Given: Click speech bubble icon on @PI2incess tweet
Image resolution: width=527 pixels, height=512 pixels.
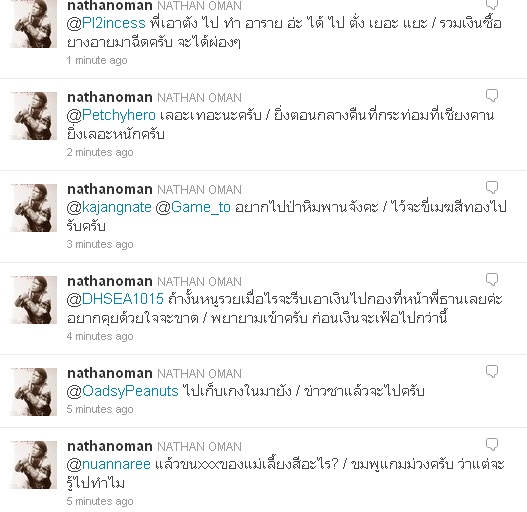Looking at the screenshot, I should pyautogui.click(x=492, y=4).
